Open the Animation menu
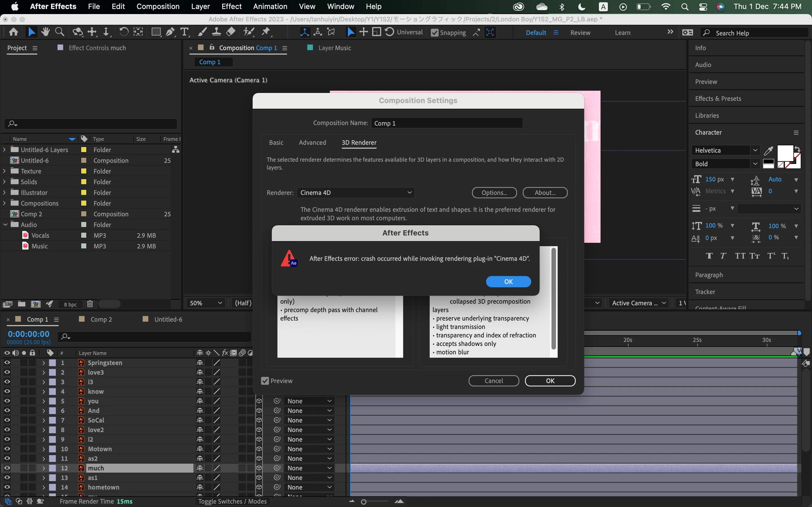This screenshot has height=507, width=812. pyautogui.click(x=270, y=6)
